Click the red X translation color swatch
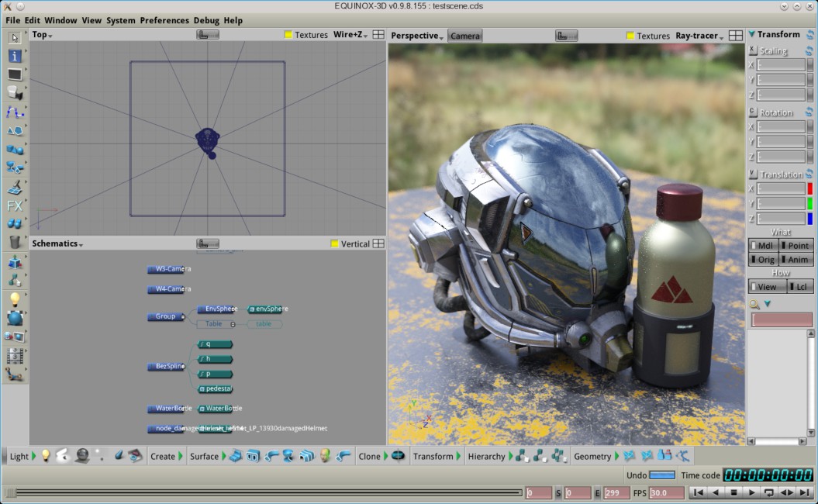The height and width of the screenshot is (504, 818). [x=809, y=188]
